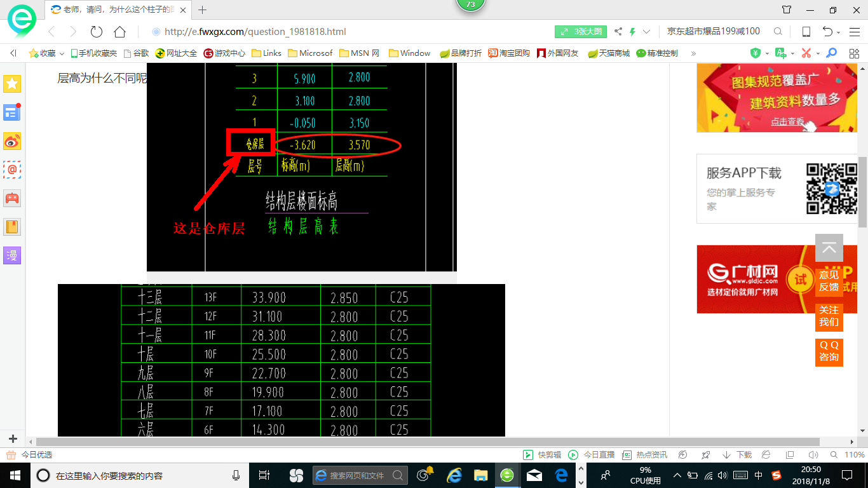Open the 网址大全 bookmark

[176, 53]
